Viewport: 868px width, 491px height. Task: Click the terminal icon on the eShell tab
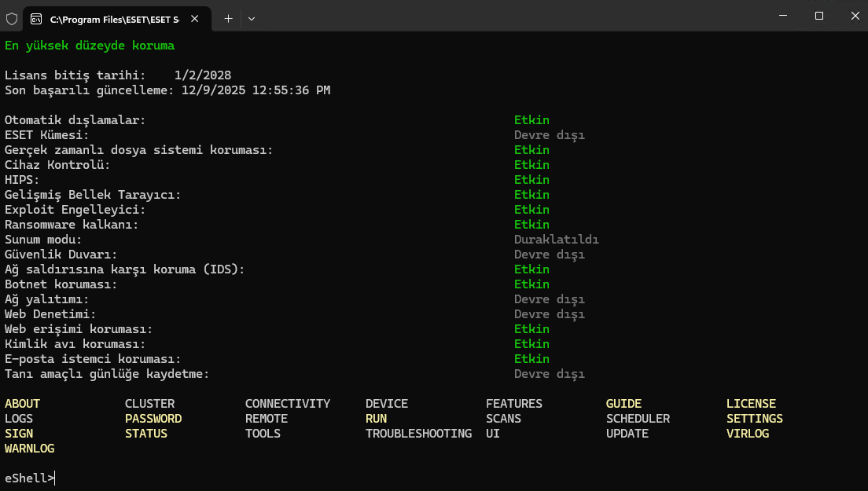(x=36, y=18)
